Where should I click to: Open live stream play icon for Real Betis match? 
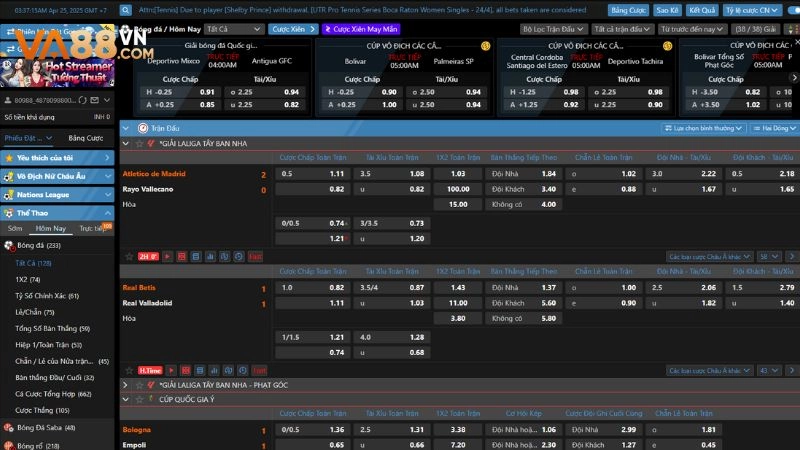point(171,370)
